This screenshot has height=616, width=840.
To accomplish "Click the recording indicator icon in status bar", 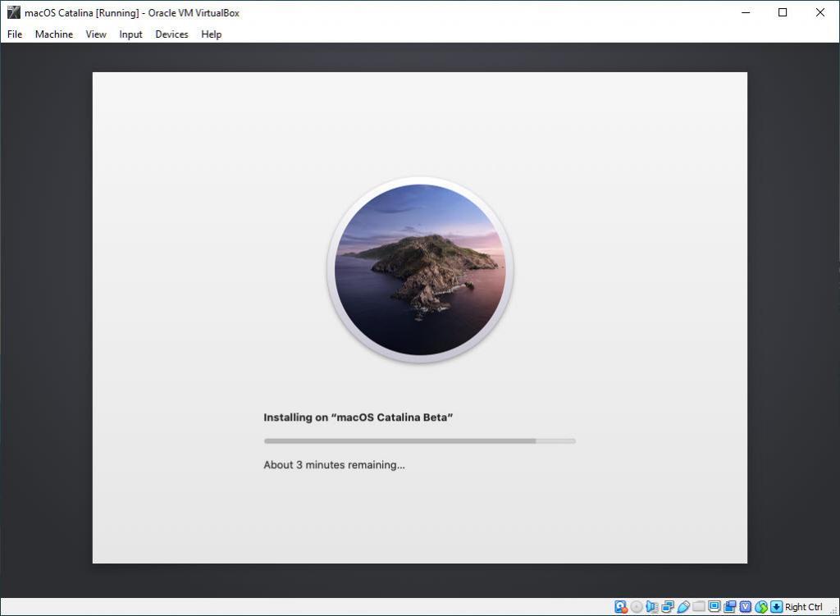I will [x=729, y=606].
